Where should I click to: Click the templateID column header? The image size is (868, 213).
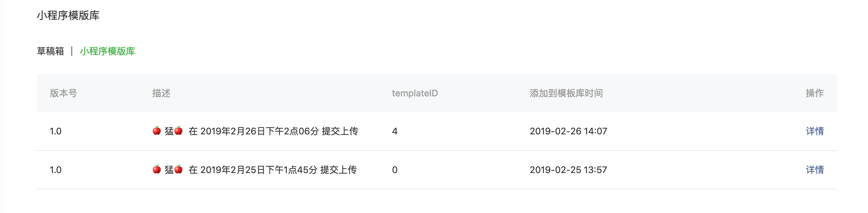[x=415, y=93]
